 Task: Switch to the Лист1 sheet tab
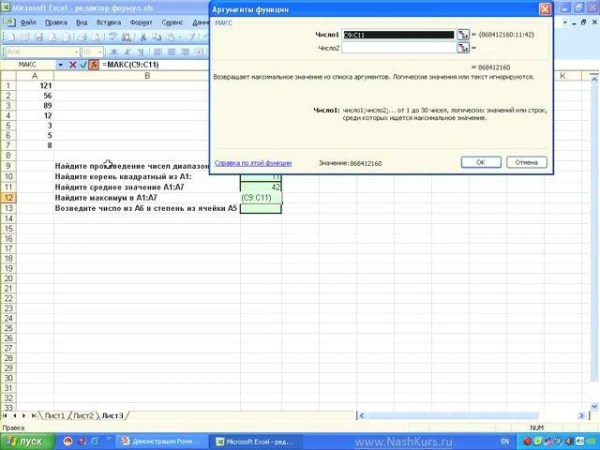point(54,415)
